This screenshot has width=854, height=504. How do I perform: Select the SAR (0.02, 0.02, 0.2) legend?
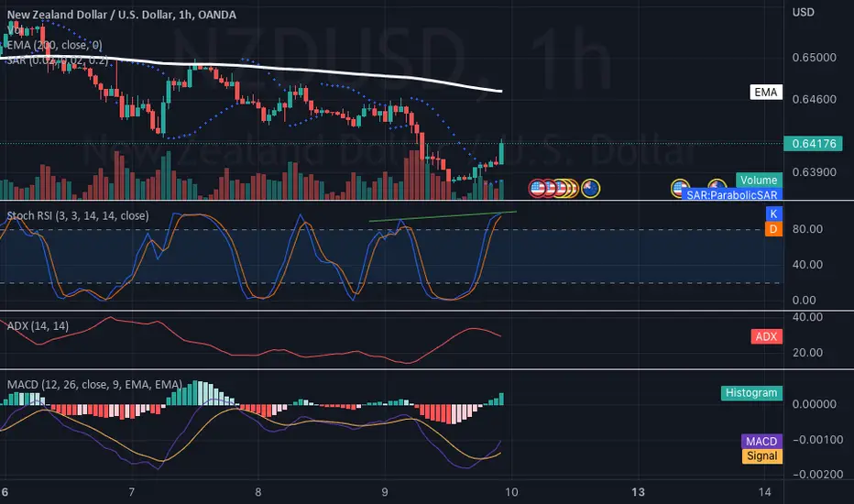pos(57,60)
